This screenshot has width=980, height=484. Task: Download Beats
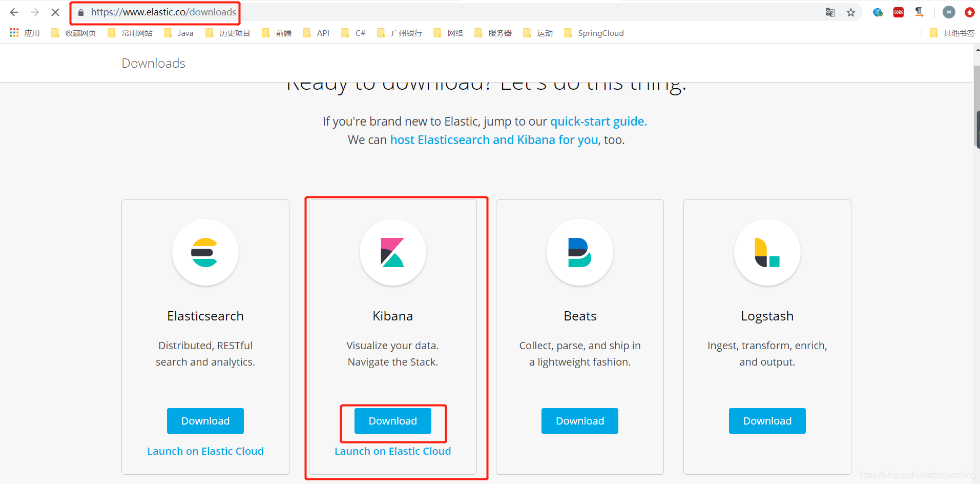point(580,421)
